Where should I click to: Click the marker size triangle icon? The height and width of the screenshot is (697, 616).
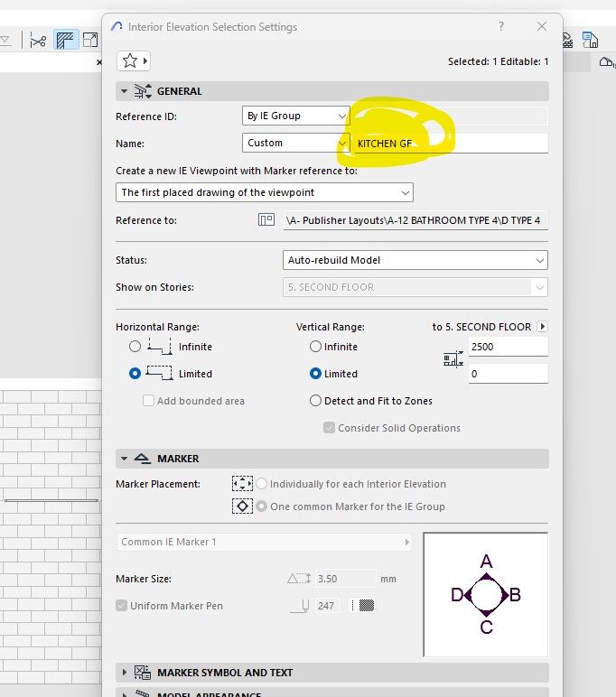point(299,579)
